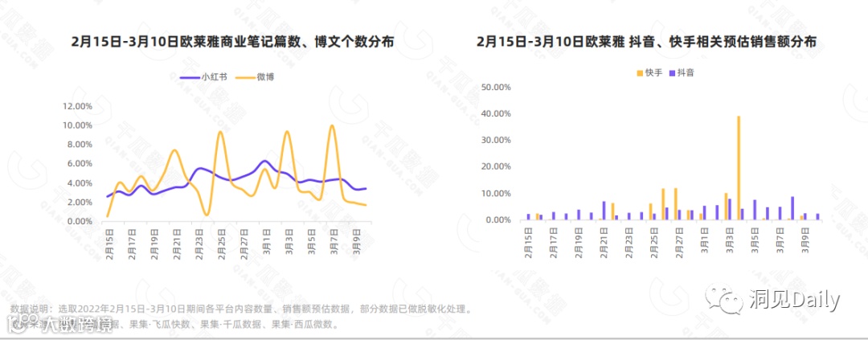Click 2月15日 on the bar chart x-axis
Screen dimensions: 868x340
(529, 242)
